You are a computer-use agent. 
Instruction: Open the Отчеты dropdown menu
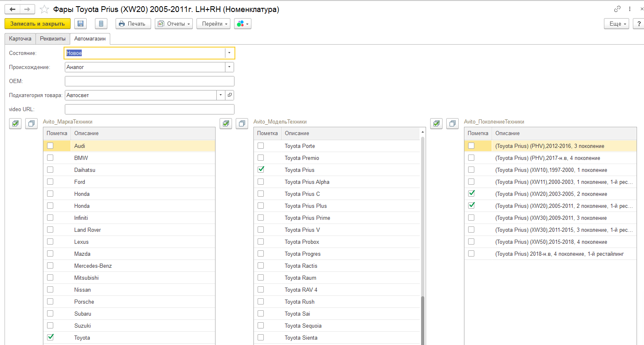click(174, 24)
